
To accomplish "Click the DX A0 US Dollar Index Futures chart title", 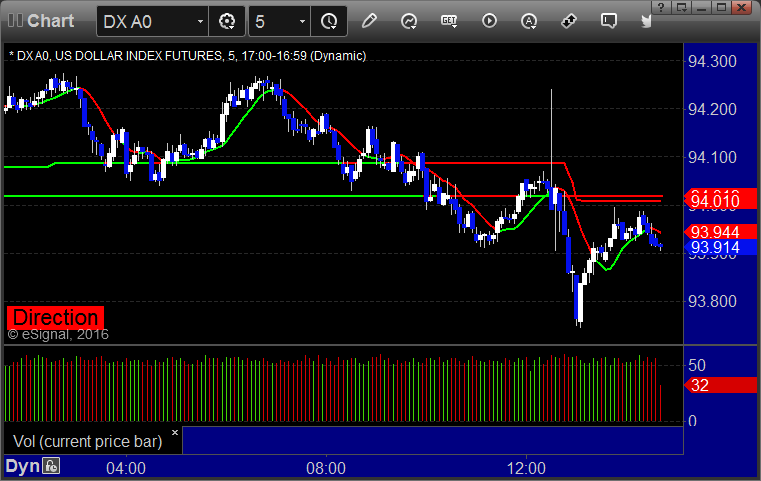I will pos(187,56).
